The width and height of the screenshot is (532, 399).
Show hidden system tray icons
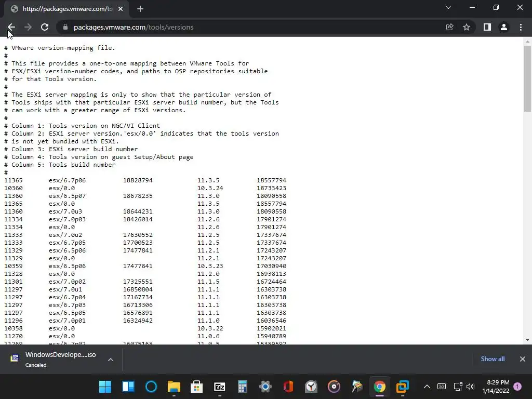click(x=427, y=387)
